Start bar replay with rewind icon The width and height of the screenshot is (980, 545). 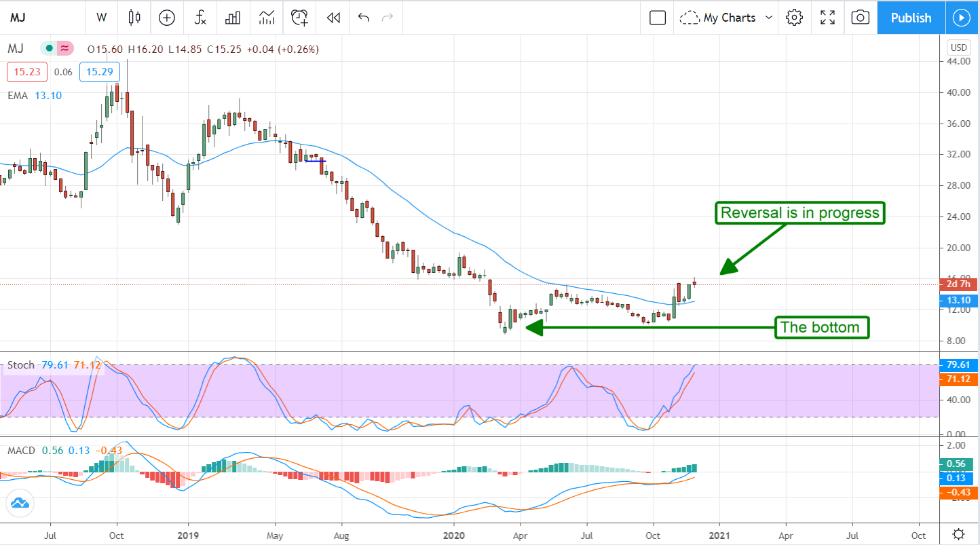point(333,18)
